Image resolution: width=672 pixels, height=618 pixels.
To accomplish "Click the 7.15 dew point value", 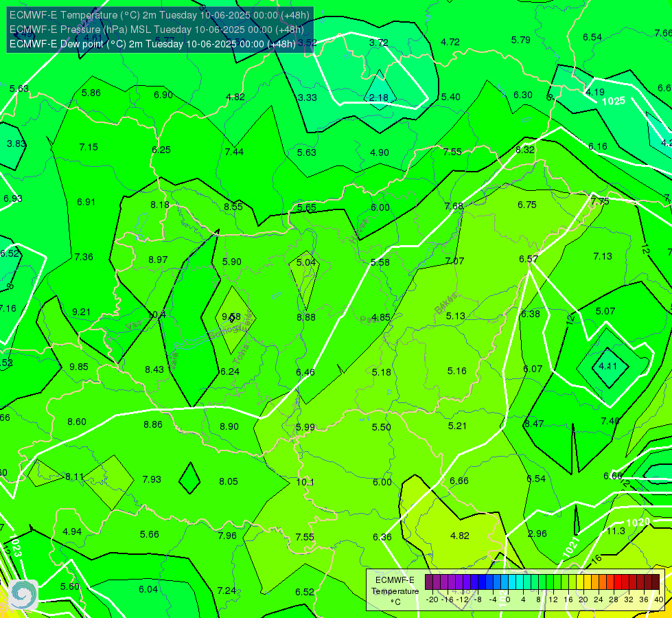I will [x=89, y=147].
